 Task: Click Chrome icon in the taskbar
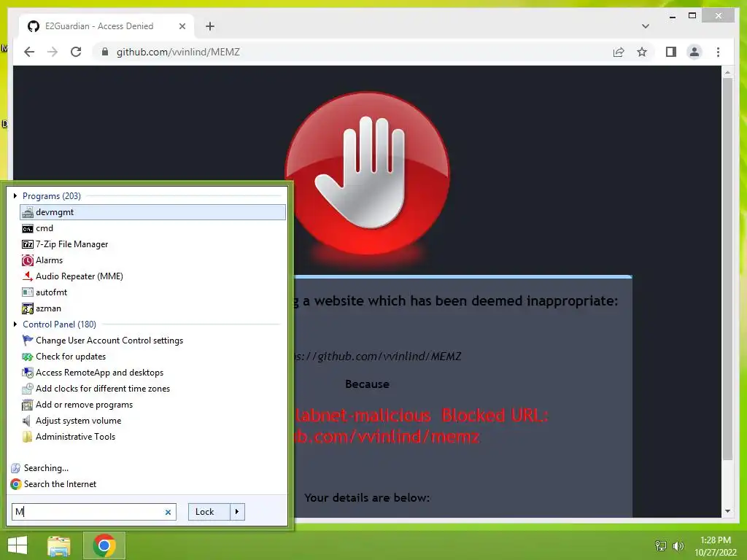tap(104, 545)
